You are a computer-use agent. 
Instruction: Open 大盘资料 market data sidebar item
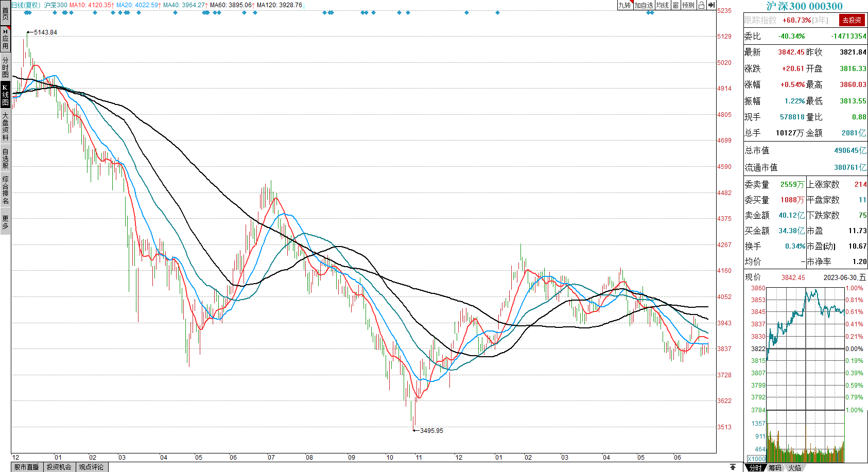(5, 126)
